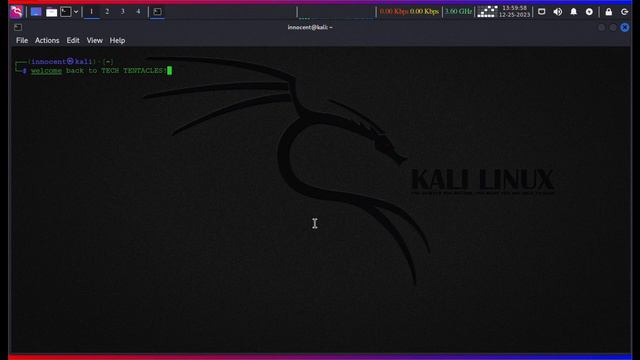This screenshot has width=640, height=360.
Task: Switch to workspace 1
Action: 91,12
